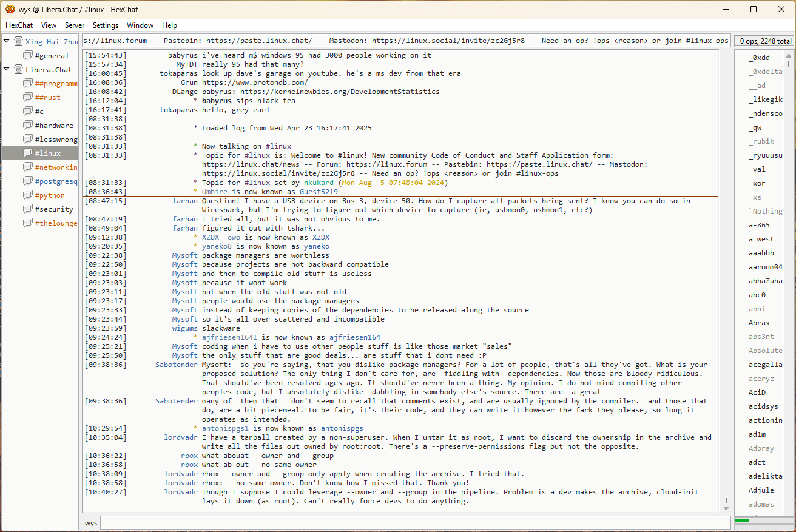This screenshot has width=796, height=532.
Task: Collapse the Libera.Chat server tree
Action: click(7, 70)
